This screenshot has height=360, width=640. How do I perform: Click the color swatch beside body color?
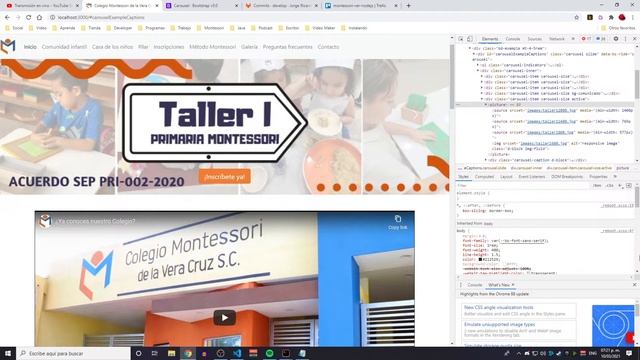[480, 259]
